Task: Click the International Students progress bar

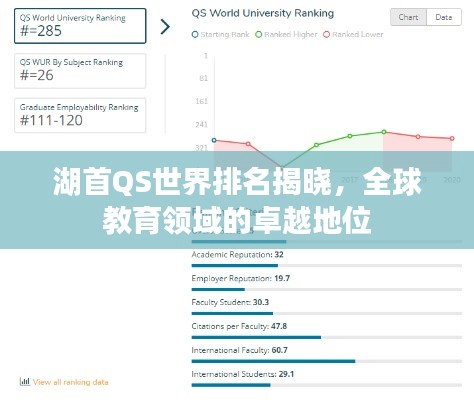Action: (327, 385)
